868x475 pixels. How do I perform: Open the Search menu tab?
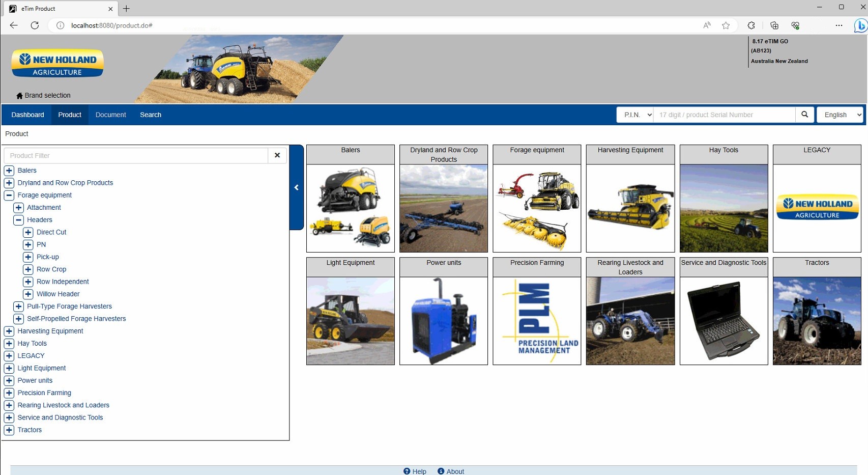pos(151,115)
